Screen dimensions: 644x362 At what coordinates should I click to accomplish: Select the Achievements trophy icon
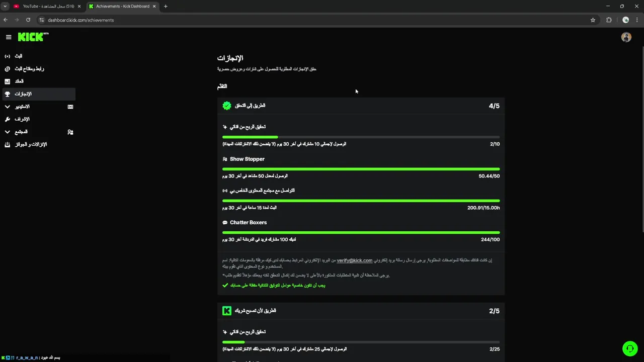(7, 94)
